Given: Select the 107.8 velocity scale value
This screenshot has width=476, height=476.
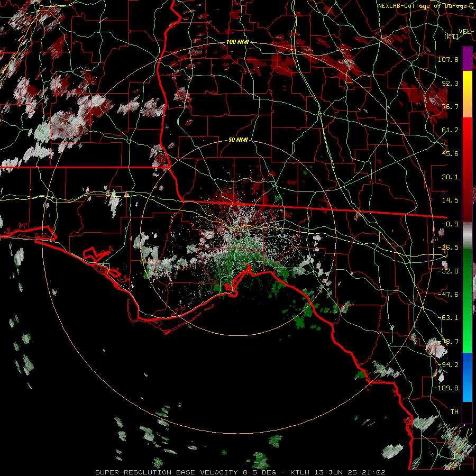Looking at the screenshot, I should click(x=448, y=59).
